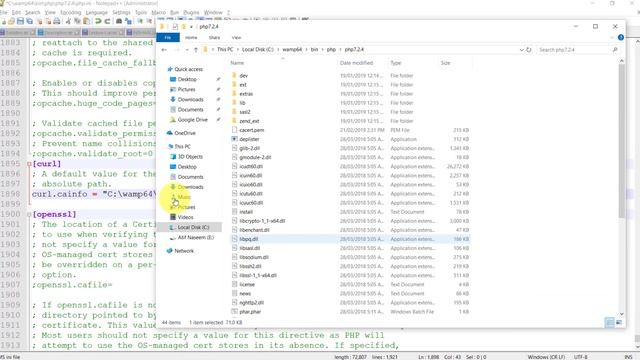Switch to the Explorer View tab
This screenshot has height=360, width=640.
(x=236, y=38)
